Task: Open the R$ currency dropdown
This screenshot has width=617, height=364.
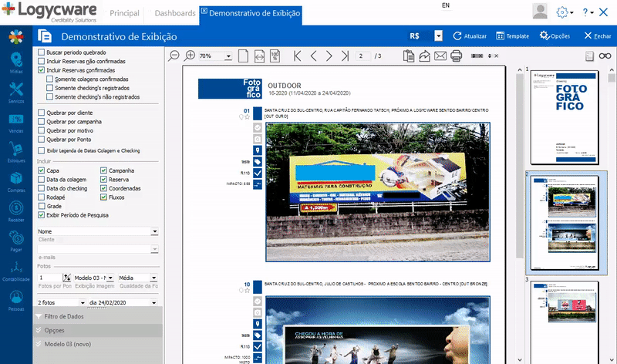Action: (438, 36)
